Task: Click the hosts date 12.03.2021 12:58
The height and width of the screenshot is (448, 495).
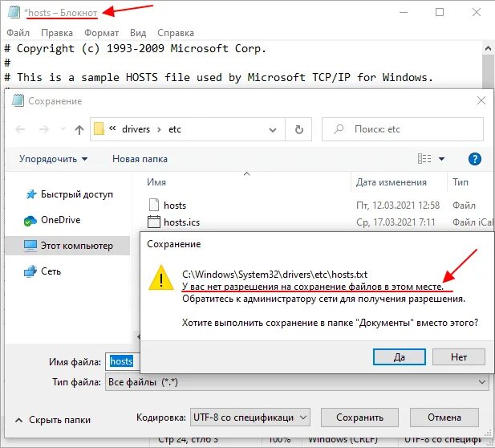Action: (398, 206)
